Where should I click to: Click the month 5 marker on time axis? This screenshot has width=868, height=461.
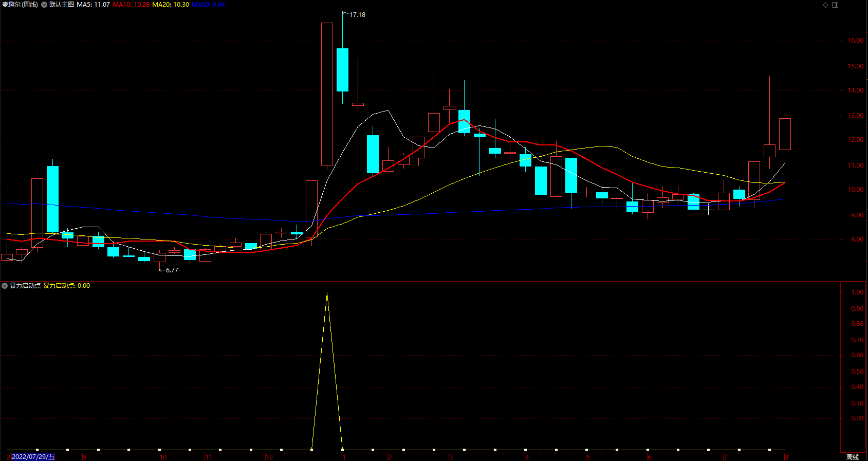[x=588, y=457]
